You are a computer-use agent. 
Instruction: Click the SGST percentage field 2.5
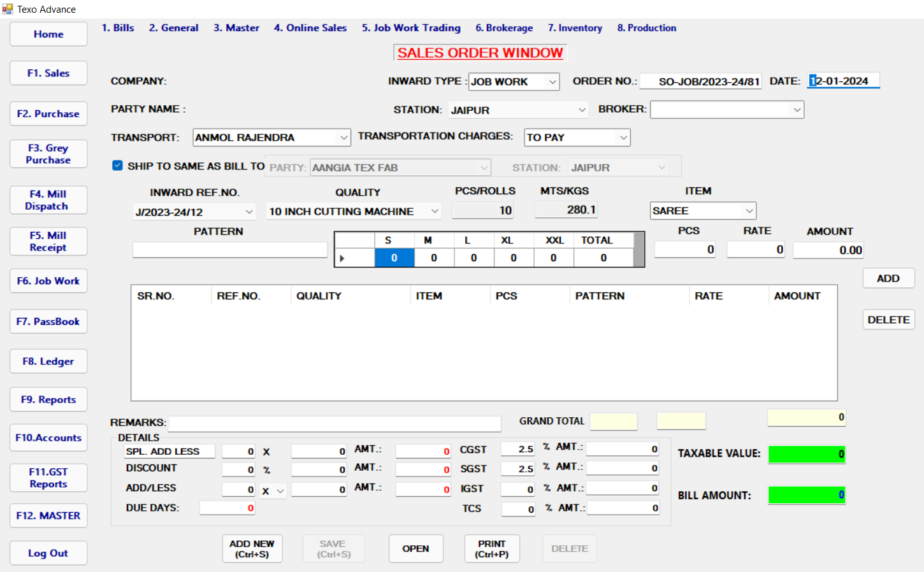point(517,469)
